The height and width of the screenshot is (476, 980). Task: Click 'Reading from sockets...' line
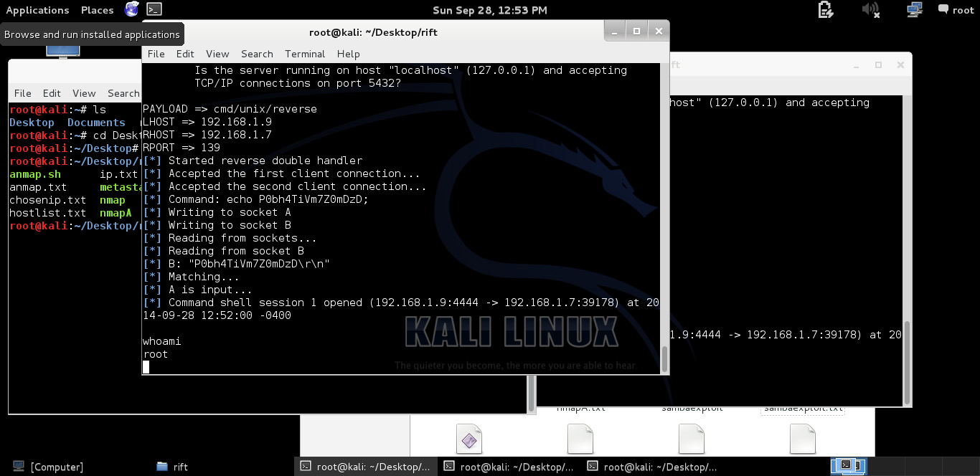tap(230, 238)
